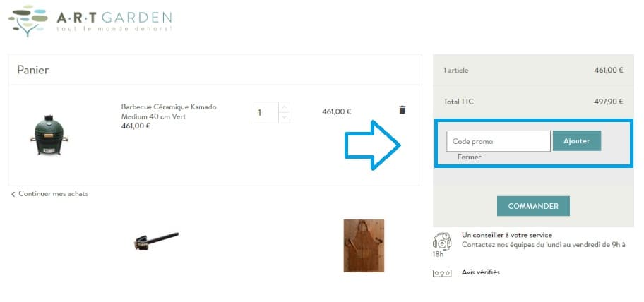Image resolution: width=644 pixels, height=302 pixels.
Task: Open the Kamado barbecue product thumbnail
Action: (x=49, y=135)
